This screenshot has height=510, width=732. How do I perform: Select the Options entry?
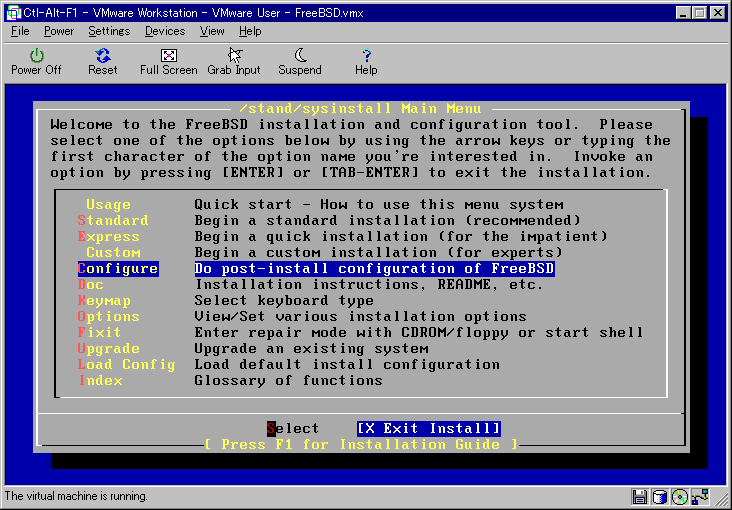pos(108,316)
